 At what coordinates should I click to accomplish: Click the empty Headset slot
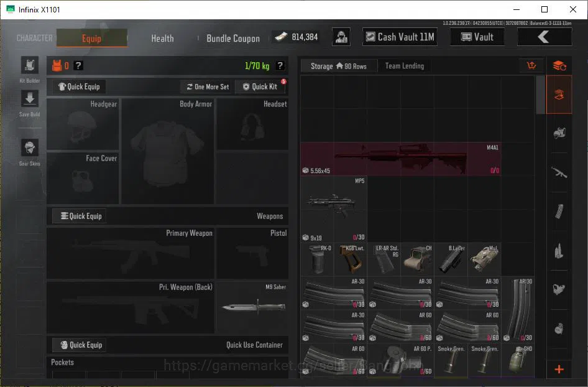click(x=253, y=124)
